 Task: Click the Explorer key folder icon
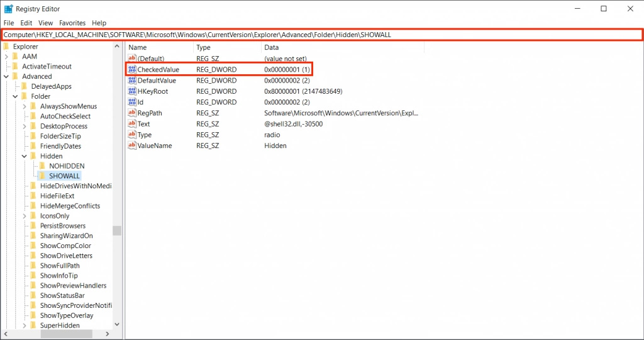6,47
